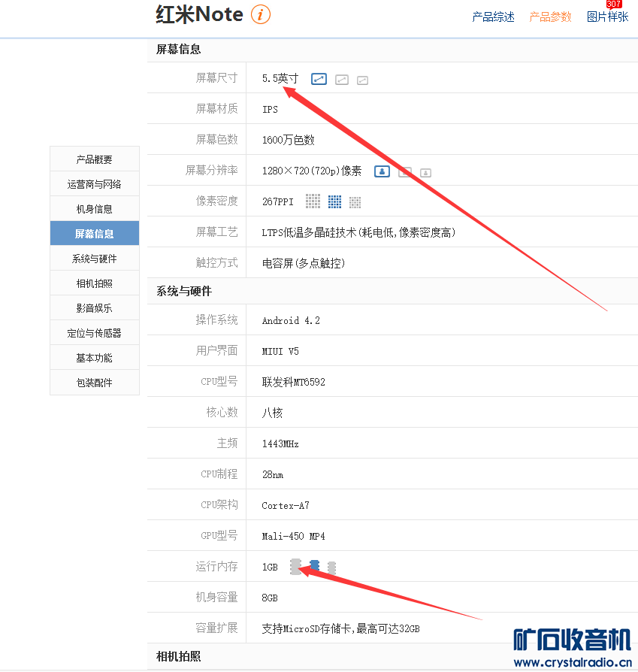Click the blue RAM chip icon
The height and width of the screenshot is (672, 638).
tap(315, 565)
